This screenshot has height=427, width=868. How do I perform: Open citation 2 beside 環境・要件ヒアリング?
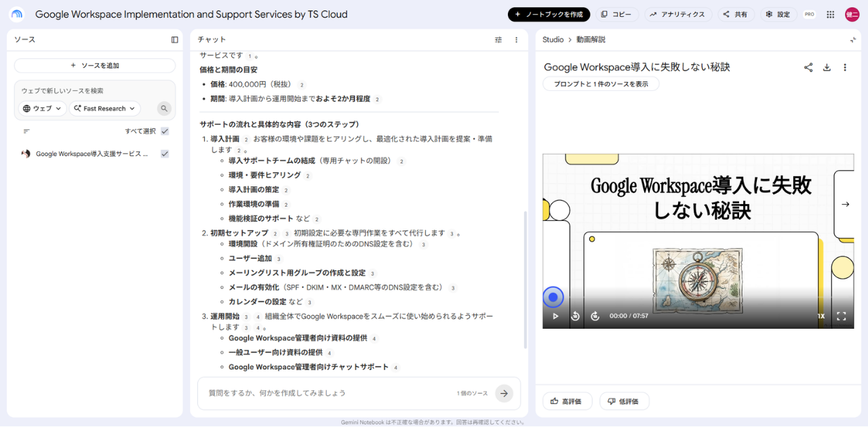point(307,176)
